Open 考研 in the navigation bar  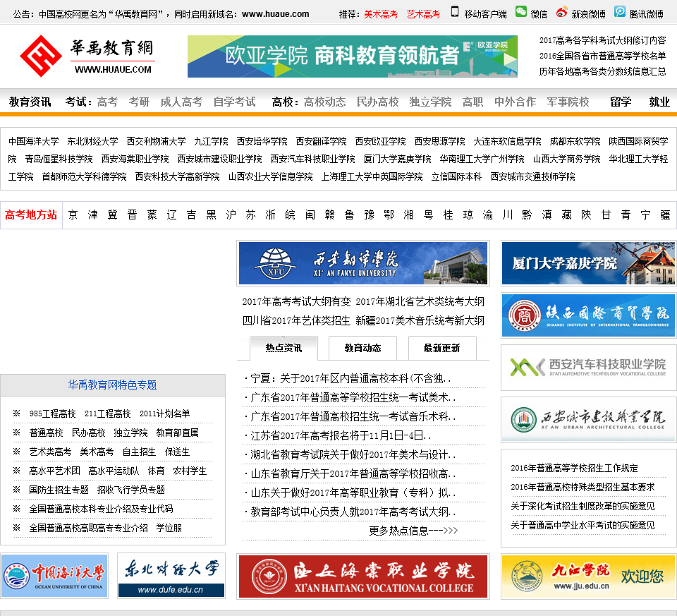[139, 102]
